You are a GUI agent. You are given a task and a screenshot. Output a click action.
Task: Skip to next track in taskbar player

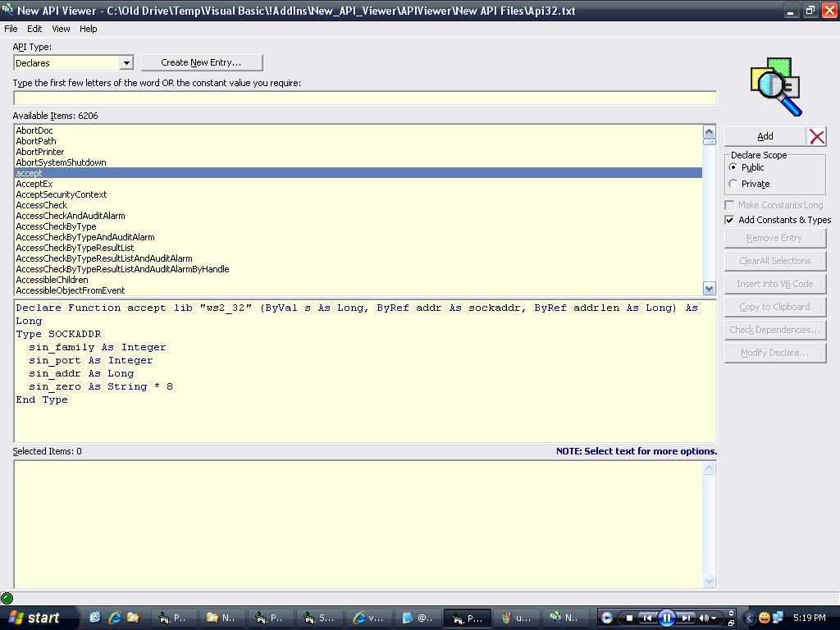[686, 618]
